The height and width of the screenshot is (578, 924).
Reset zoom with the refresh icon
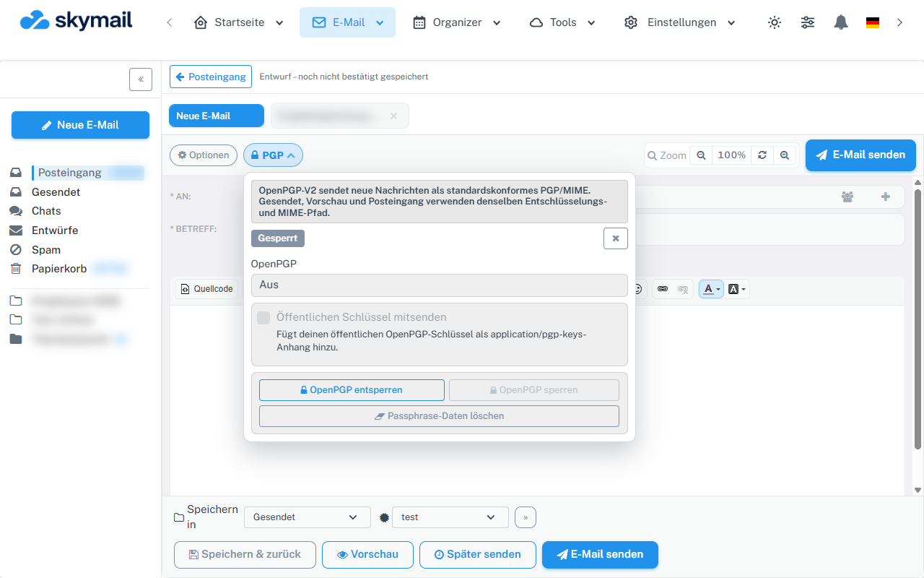[762, 155]
